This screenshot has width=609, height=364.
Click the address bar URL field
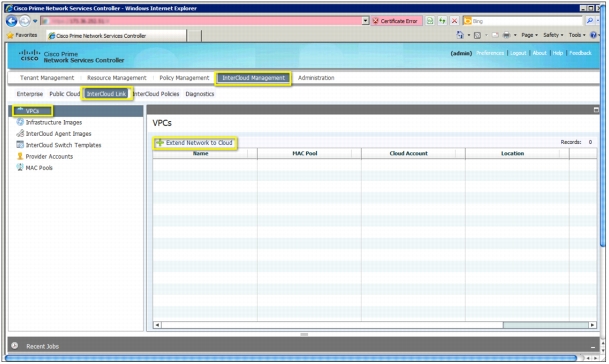coord(201,21)
